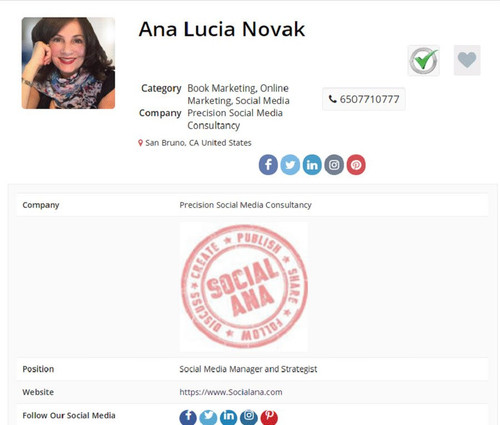
Task: Open the https://www.Socialana.com website link
Action: pos(231,392)
